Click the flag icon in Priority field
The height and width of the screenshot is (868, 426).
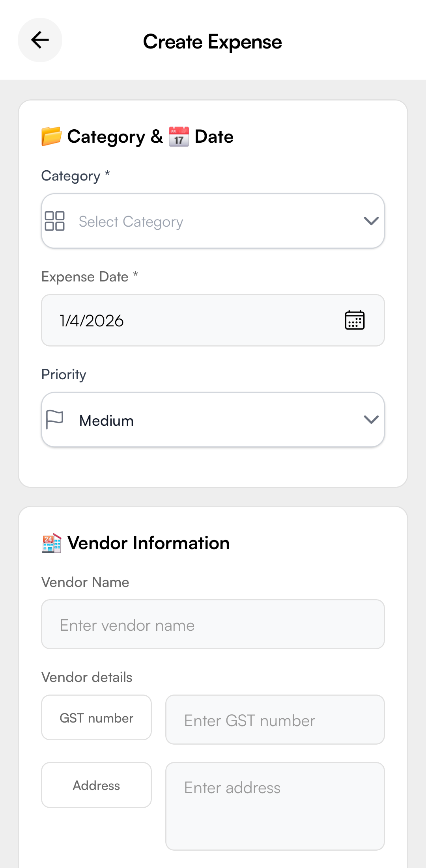pyautogui.click(x=54, y=419)
